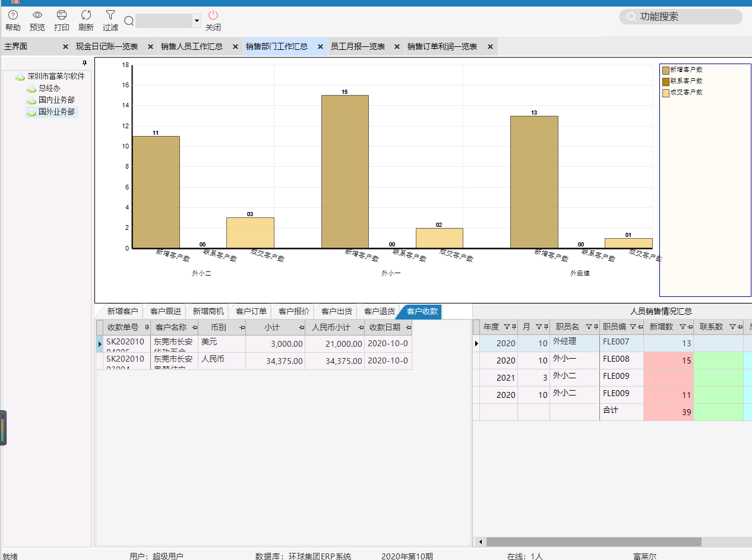This screenshot has height=560, width=752.
Task: Click the bar labeled 13 for 外经理
Action: coord(534,182)
